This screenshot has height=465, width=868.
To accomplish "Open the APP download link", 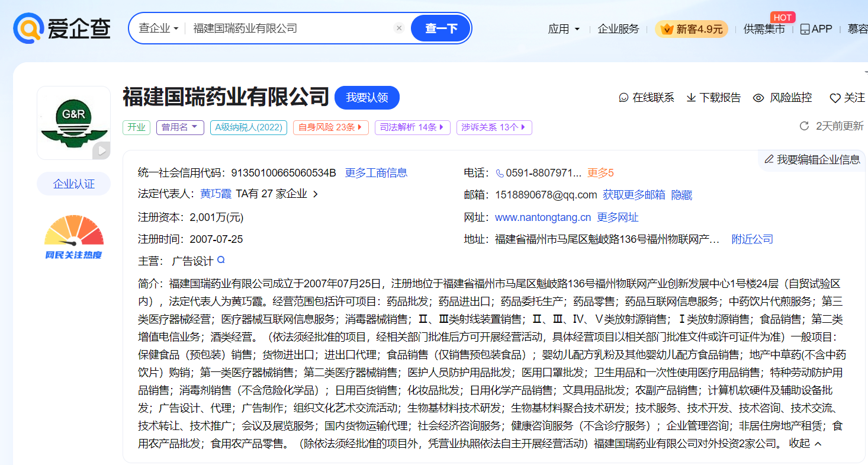I will coord(816,28).
